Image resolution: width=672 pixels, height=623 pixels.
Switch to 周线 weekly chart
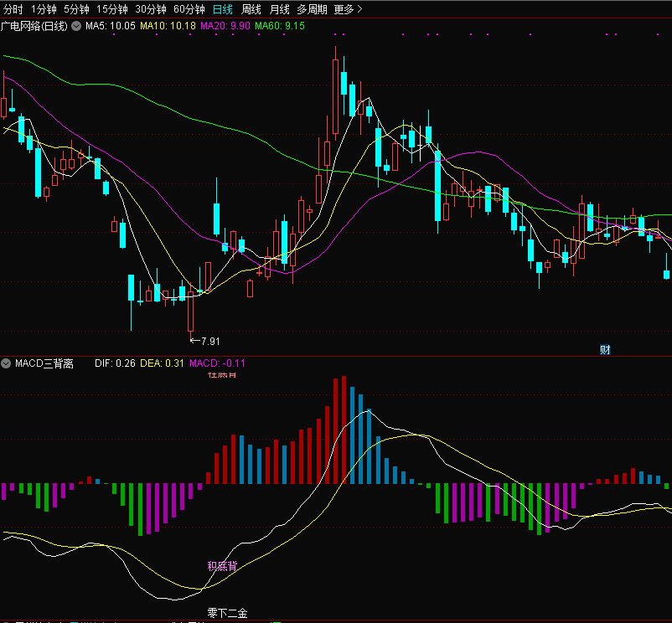[251, 9]
